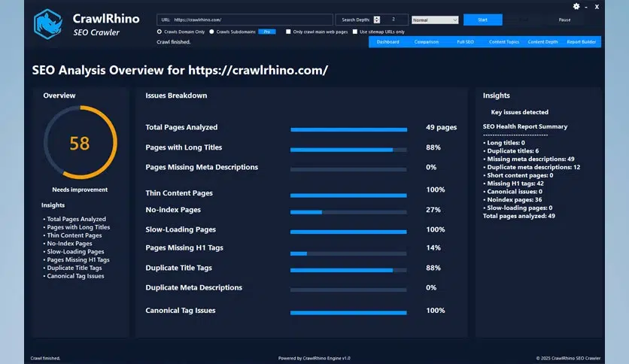The height and width of the screenshot is (364, 629).
Task: Open the Comparison tab
Action: (x=427, y=42)
